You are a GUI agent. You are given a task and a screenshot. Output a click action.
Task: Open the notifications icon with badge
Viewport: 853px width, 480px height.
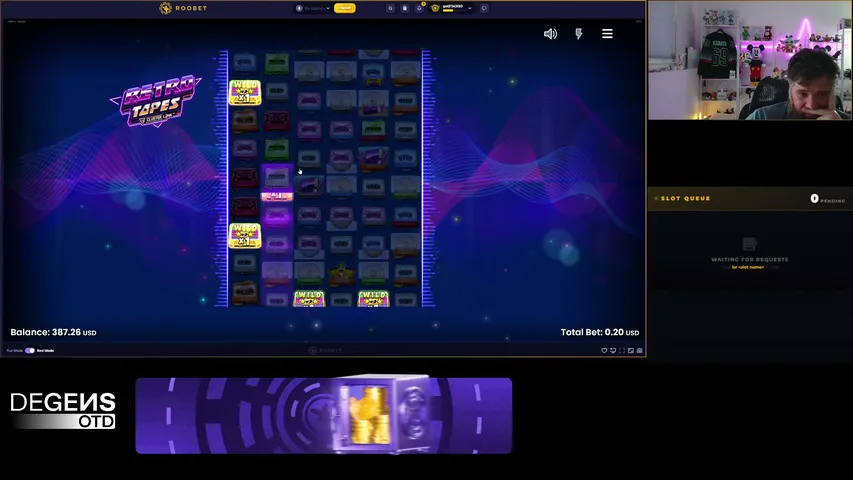tap(419, 8)
